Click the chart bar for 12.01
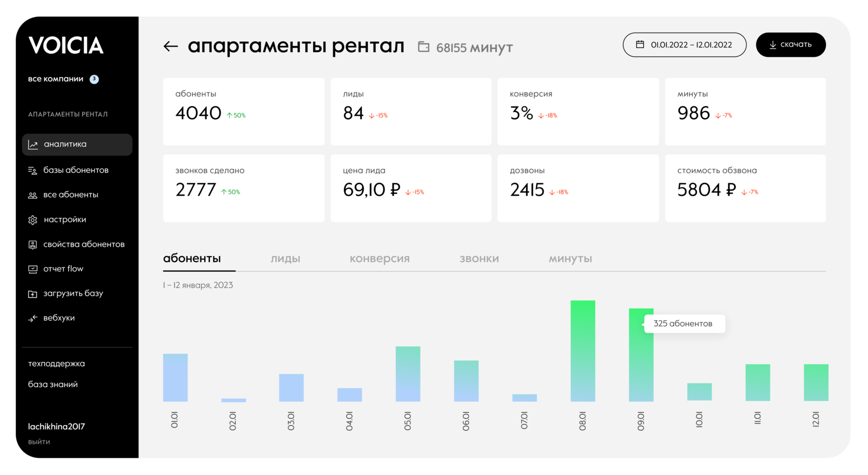868x475 pixels. (x=816, y=383)
